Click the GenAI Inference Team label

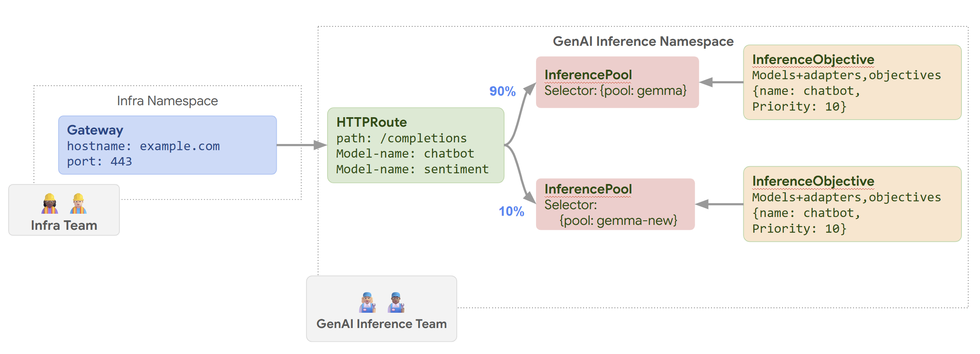pos(382,324)
